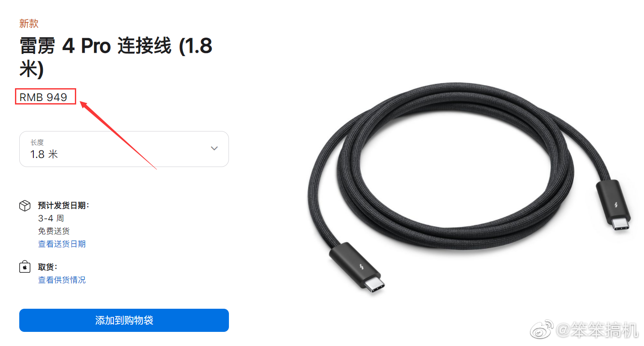
Task: Open the 1.8 米 length selector
Action: coord(124,149)
